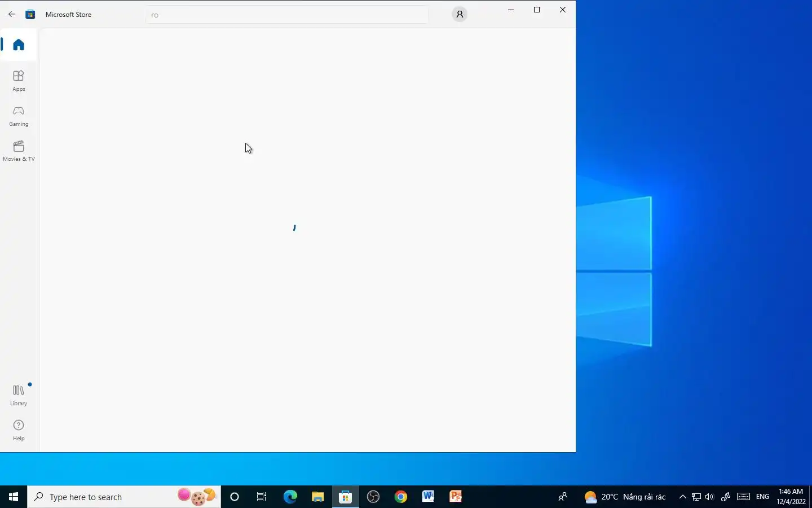Open the clock showing 1:46 AM
The image size is (812, 508).
(791, 497)
